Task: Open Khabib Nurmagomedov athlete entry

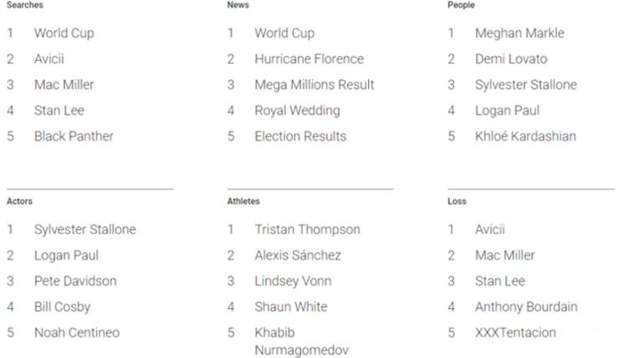Action: 301,341
